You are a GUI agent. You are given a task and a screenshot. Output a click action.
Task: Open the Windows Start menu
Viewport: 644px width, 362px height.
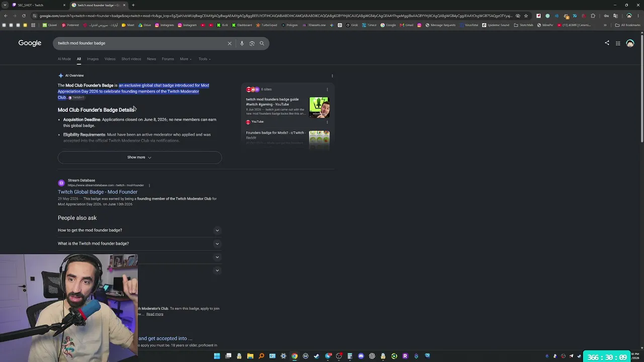coord(217,356)
